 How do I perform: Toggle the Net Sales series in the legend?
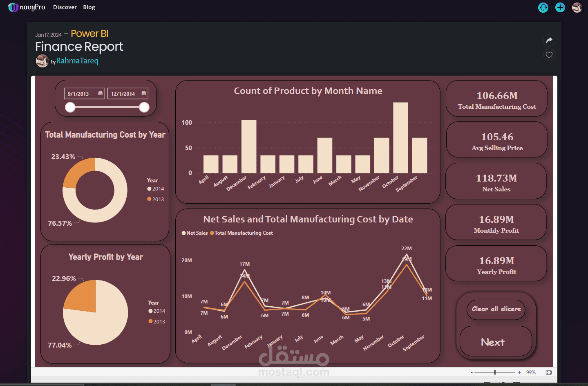pyautogui.click(x=194, y=233)
